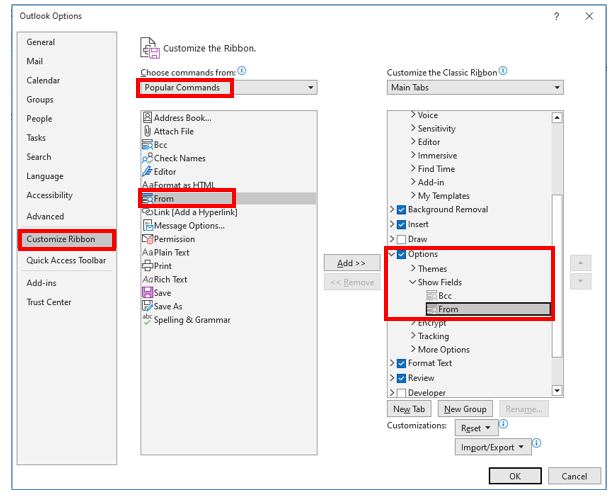Expand the Sensitivity group
Screen dimensions: 610x497
(x=413, y=128)
